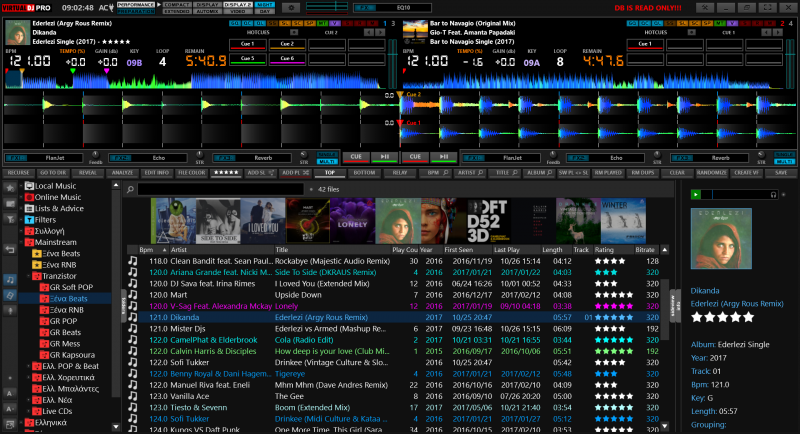Collapse the Mainstream folder in the tree
800x434 pixels.
point(22,242)
